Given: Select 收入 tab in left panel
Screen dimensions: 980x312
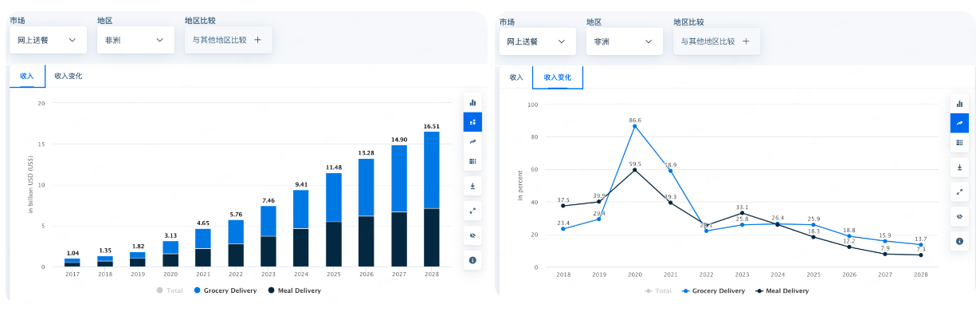Looking at the screenshot, I should click(27, 76).
